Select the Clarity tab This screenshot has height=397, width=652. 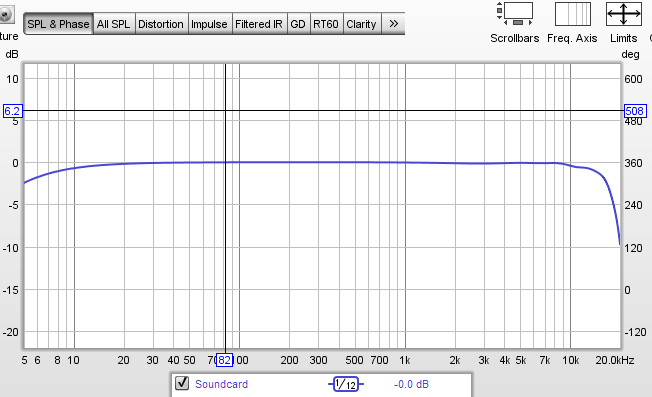[x=361, y=24]
